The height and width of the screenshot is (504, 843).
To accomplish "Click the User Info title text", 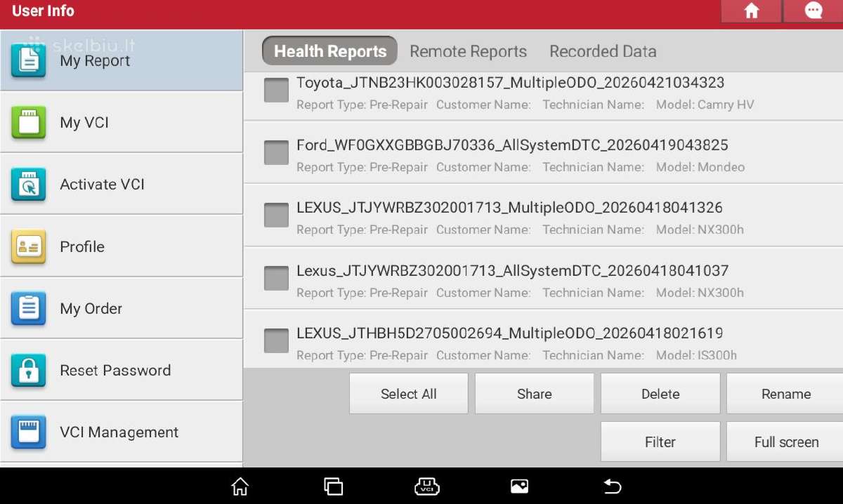I will coord(43,11).
